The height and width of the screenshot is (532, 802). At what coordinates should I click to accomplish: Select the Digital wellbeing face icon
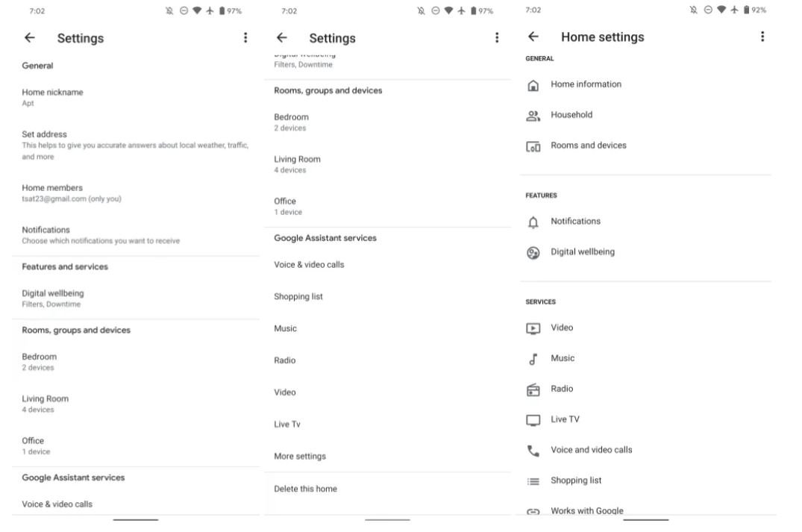[x=533, y=253]
